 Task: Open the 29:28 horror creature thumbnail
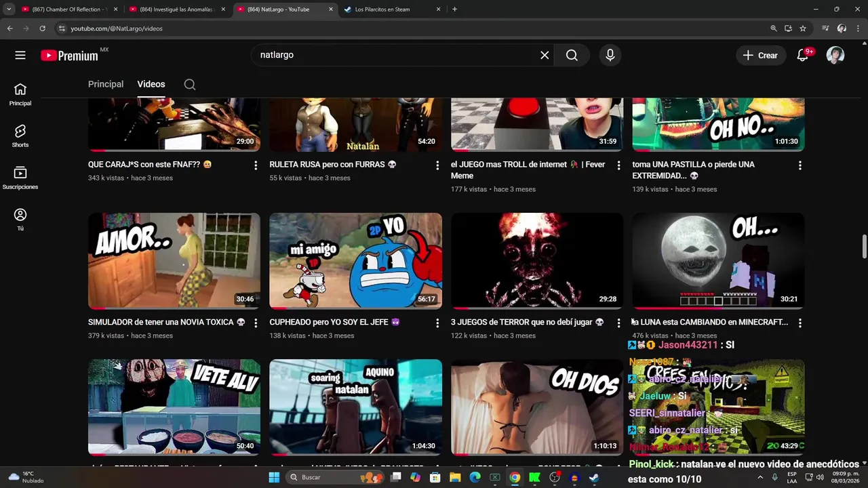tap(537, 261)
